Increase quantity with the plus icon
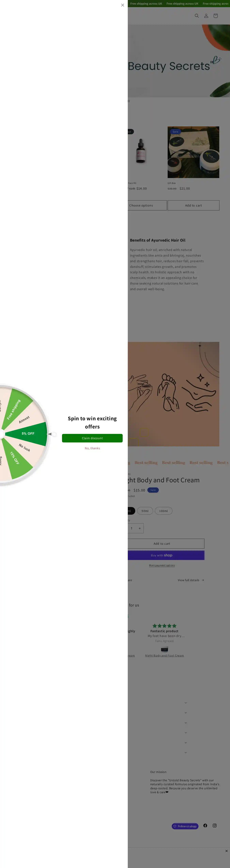The width and height of the screenshot is (230, 868). (x=140, y=528)
